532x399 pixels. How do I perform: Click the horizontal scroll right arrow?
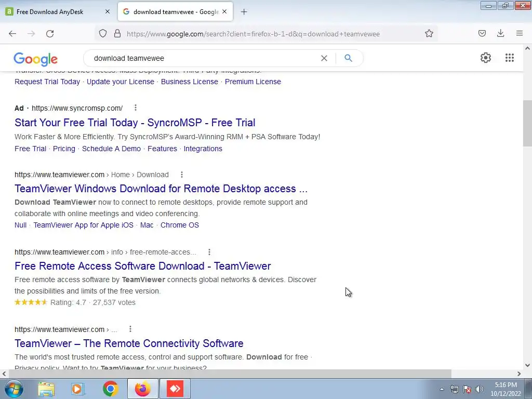click(519, 374)
